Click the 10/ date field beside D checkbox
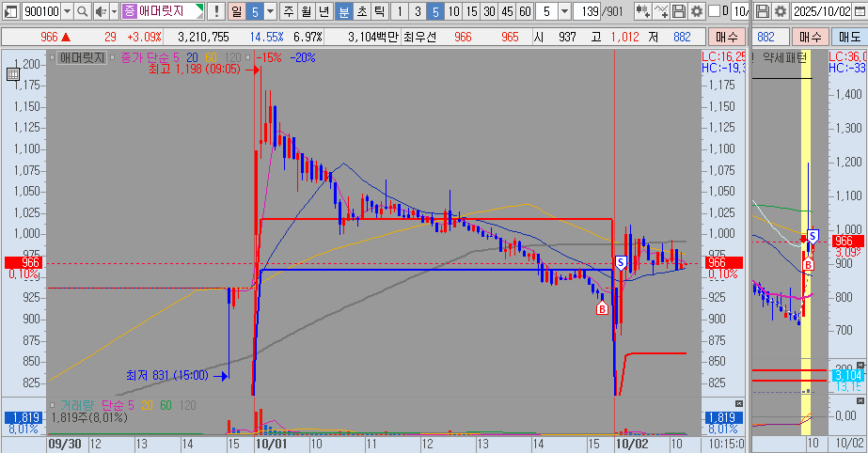The height and width of the screenshot is (453, 868). coord(741,11)
